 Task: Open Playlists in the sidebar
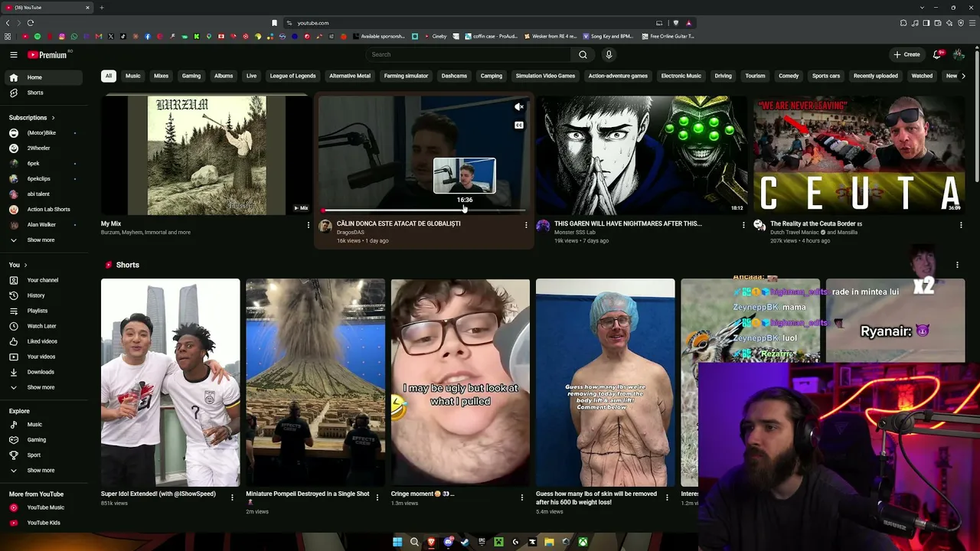click(44, 311)
